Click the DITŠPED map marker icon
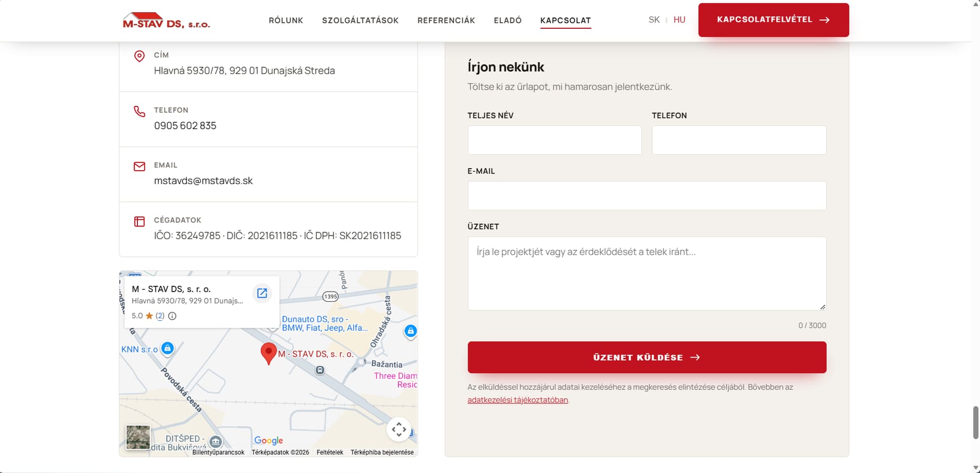The height and width of the screenshot is (473, 980). pyautogui.click(x=216, y=441)
